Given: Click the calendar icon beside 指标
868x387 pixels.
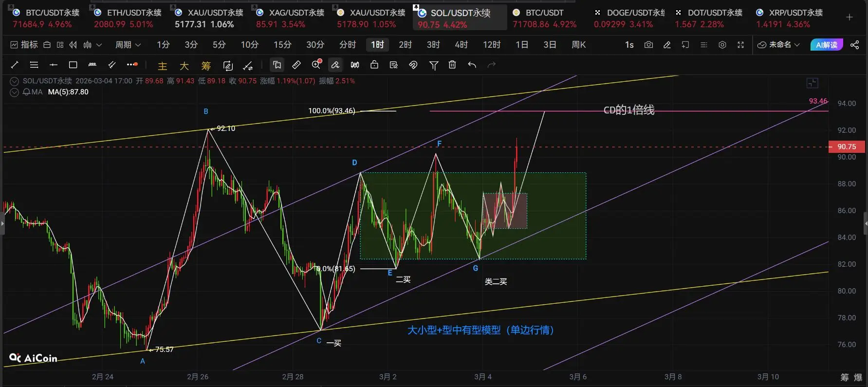Looking at the screenshot, I should pos(47,45).
